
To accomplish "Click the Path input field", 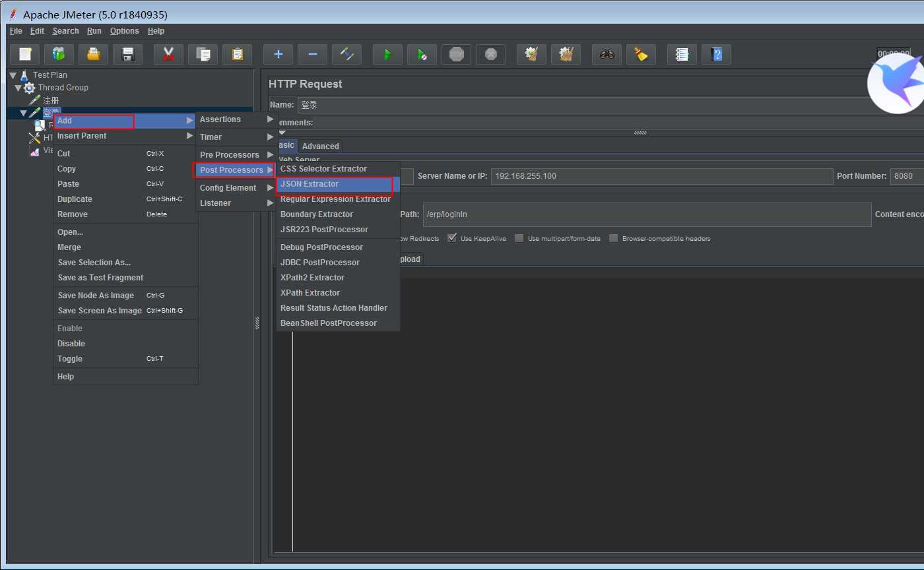I will [x=647, y=214].
